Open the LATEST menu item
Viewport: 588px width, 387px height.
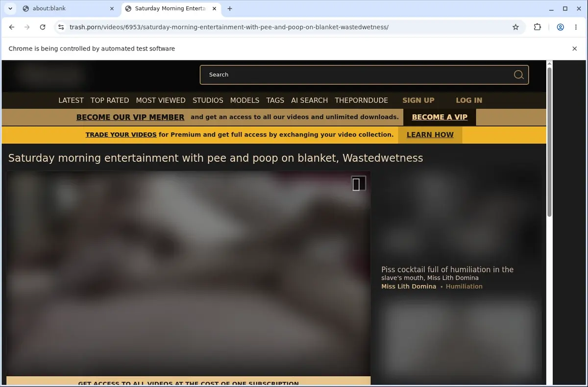coord(71,100)
